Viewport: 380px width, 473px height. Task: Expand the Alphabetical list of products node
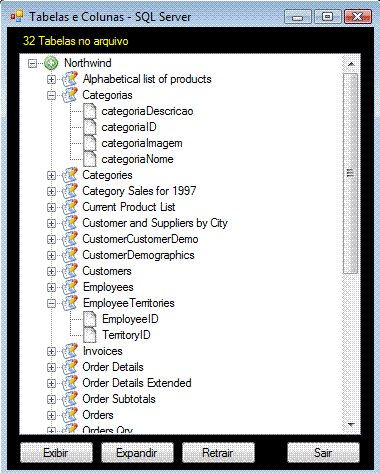click(x=51, y=79)
